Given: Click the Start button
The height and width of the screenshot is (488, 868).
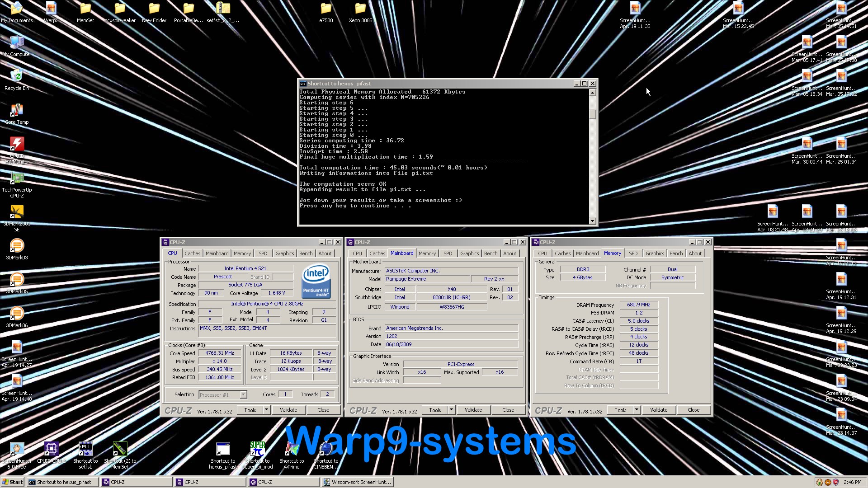Looking at the screenshot, I should coord(13,482).
